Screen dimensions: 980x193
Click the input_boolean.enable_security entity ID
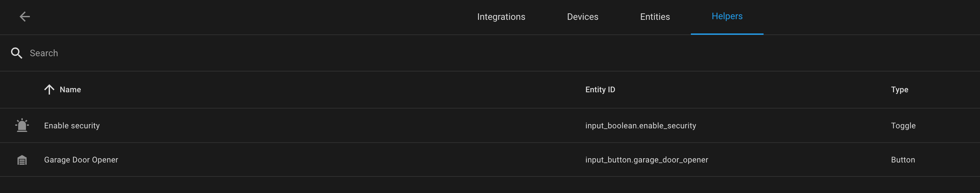[641, 126]
